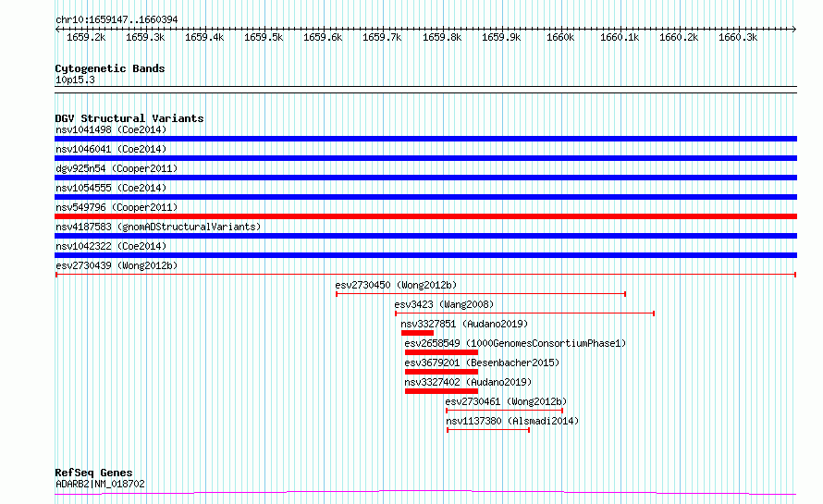Click the 1659.5k ruler tick label
823x504 pixels.
point(264,37)
